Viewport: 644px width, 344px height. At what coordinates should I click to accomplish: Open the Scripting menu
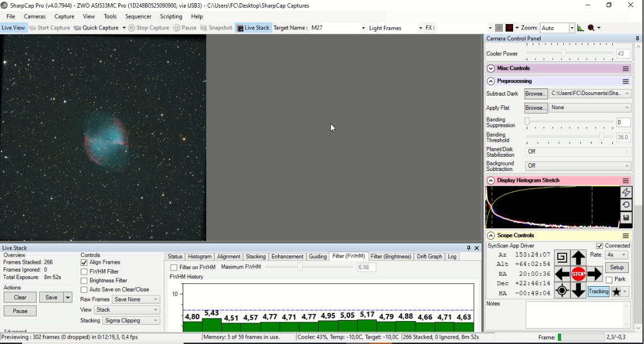point(171,16)
